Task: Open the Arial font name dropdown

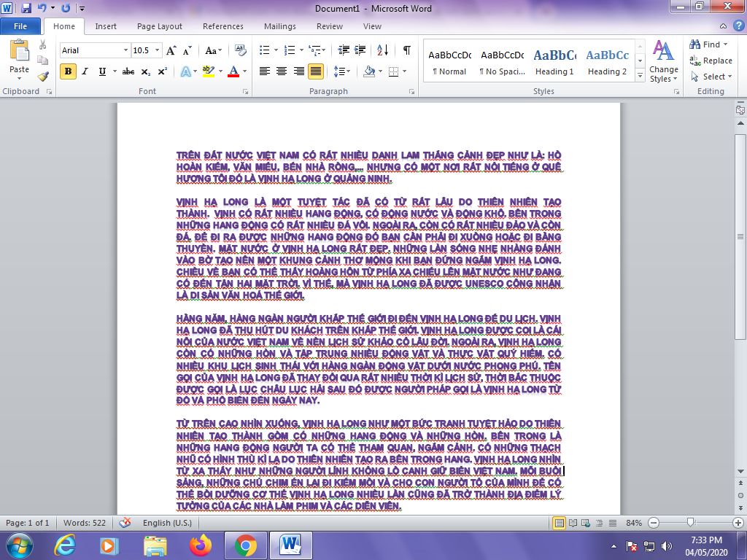Action: pos(125,50)
